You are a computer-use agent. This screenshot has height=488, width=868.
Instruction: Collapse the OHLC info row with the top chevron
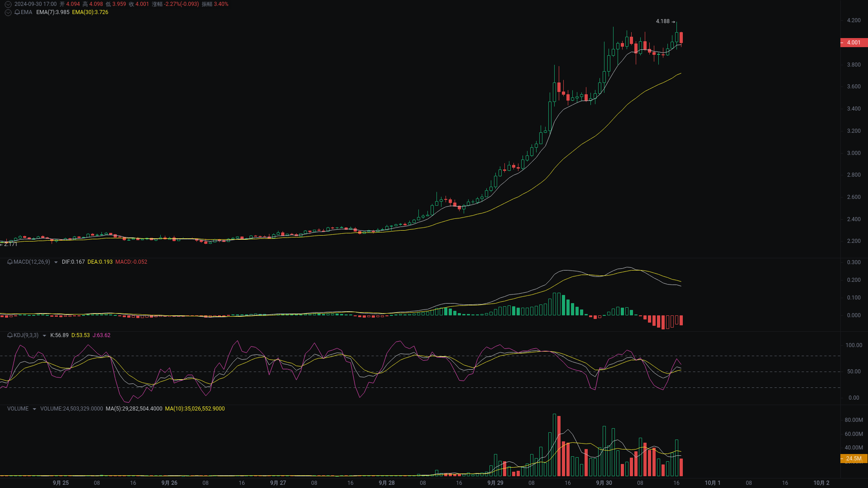point(8,4)
